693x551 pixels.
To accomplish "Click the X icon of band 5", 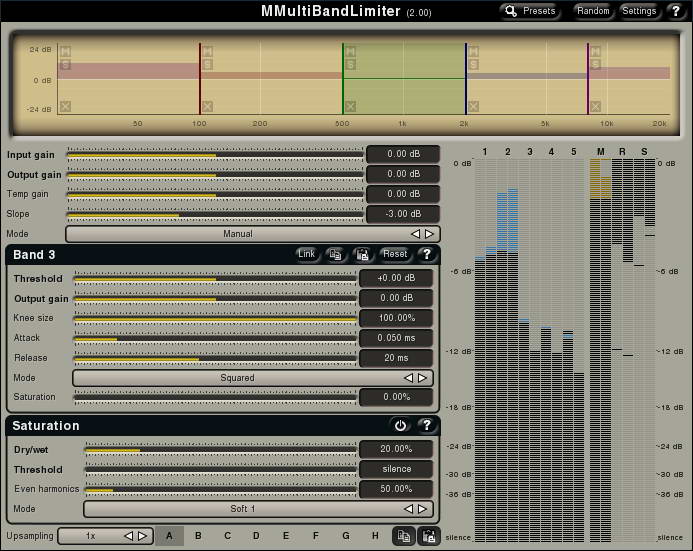I will (595, 106).
